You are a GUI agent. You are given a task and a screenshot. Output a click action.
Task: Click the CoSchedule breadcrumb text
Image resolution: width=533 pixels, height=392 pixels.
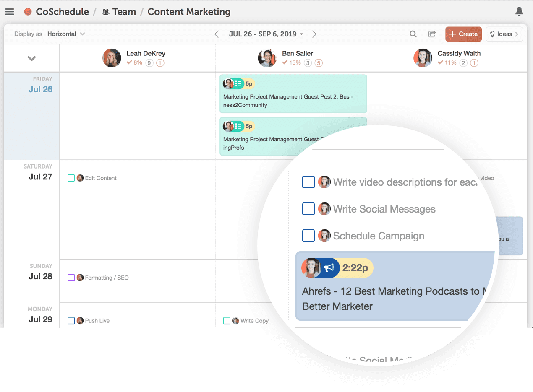pyautogui.click(x=62, y=12)
